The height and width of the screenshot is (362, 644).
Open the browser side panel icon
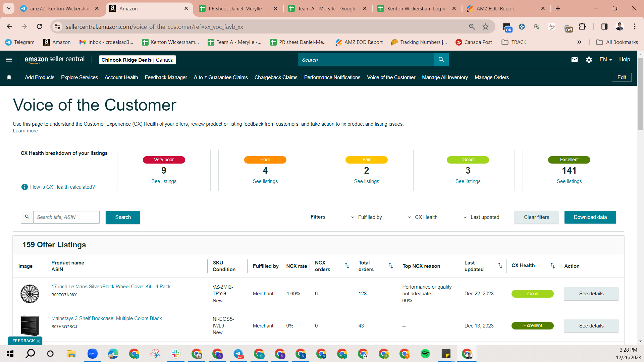(x=604, y=26)
